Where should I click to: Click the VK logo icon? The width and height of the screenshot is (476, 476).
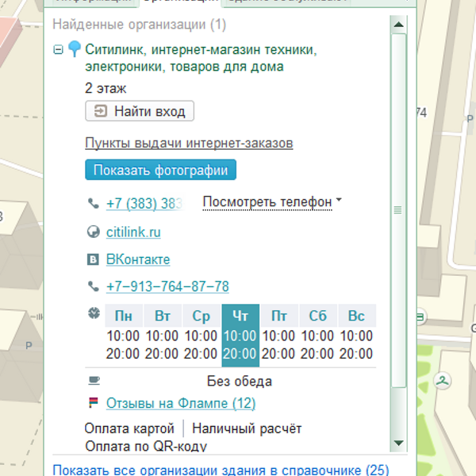[93, 259]
